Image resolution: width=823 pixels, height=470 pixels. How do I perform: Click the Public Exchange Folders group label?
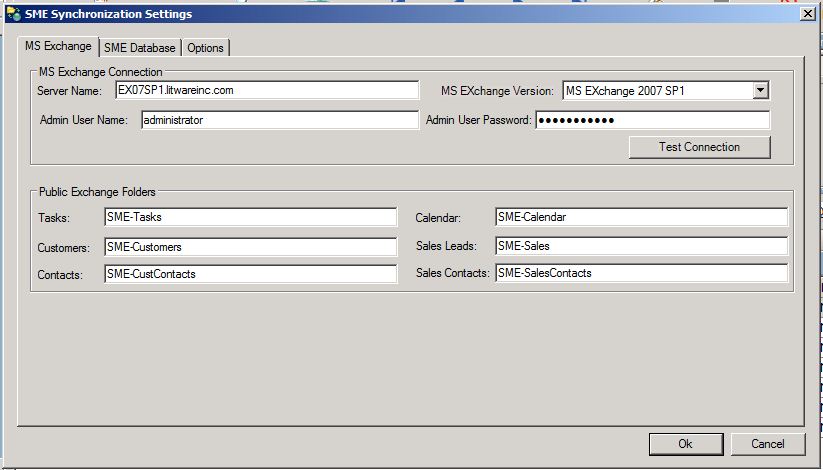coord(97,192)
